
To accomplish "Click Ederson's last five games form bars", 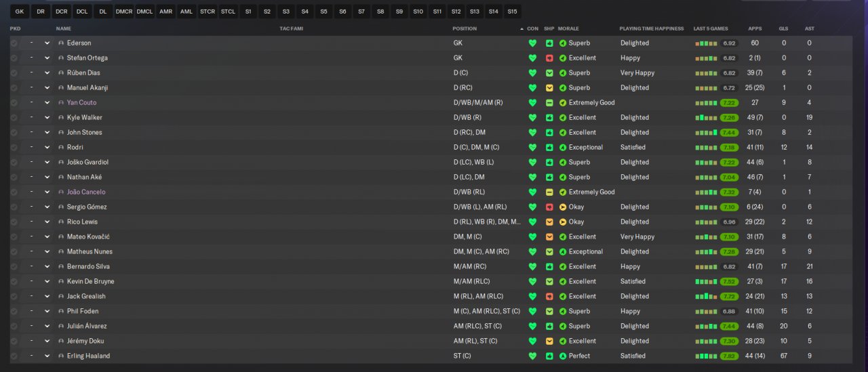I will pyautogui.click(x=706, y=43).
